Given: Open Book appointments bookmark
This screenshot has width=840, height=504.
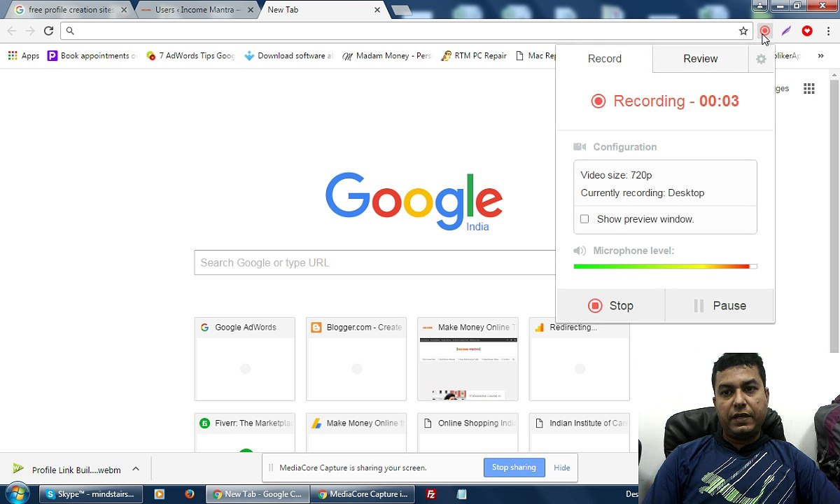Looking at the screenshot, I should point(91,56).
